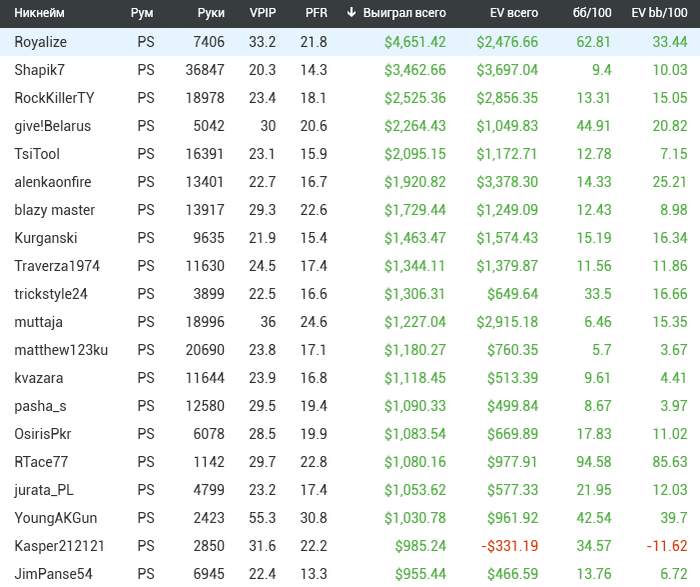Click the 24.6 PFR value
The height and width of the screenshot is (587, 700).
pyautogui.click(x=314, y=322)
